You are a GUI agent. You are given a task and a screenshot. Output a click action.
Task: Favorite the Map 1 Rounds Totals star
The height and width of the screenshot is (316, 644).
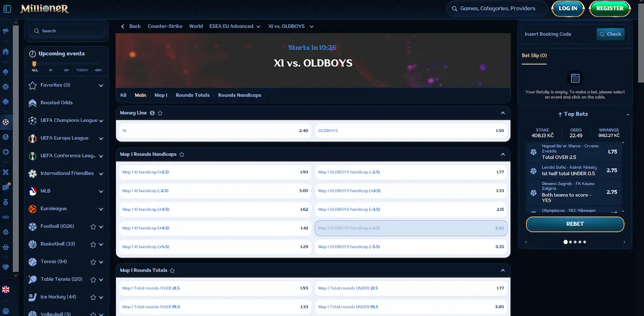[x=172, y=270]
